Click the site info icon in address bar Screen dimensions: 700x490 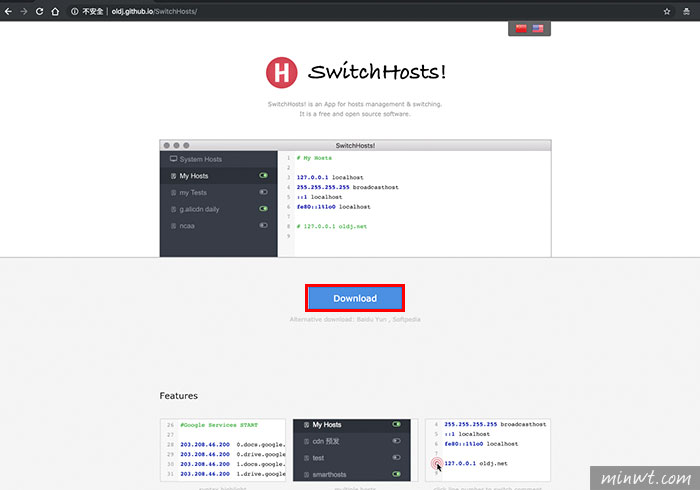point(75,12)
